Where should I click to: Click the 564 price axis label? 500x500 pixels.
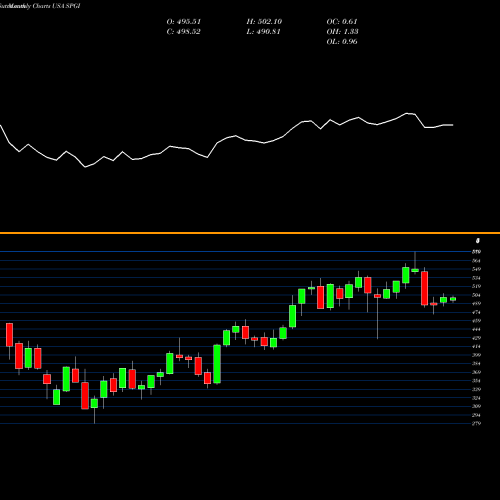(x=476, y=261)
